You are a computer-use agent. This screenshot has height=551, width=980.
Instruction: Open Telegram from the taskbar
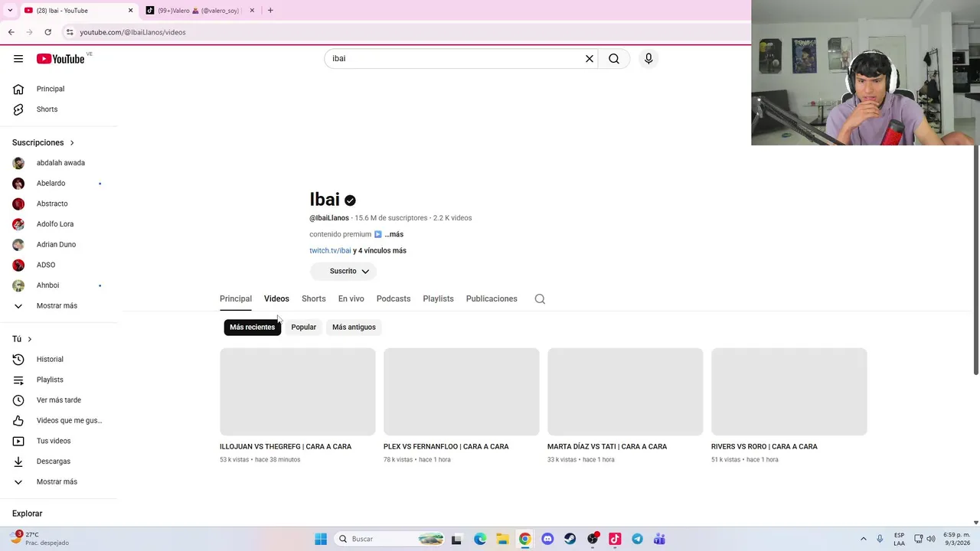click(x=637, y=540)
